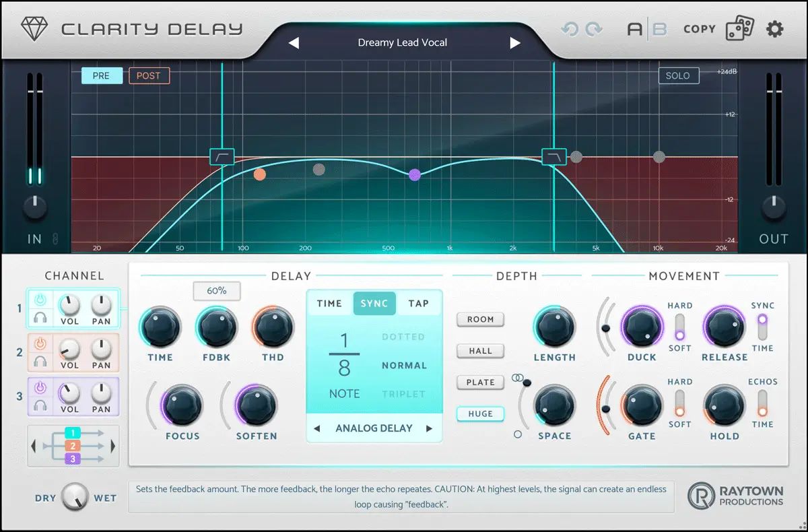Screen dimensions: 808x532
Task: Select previous delay type before Analog Delay
Action: click(316, 428)
